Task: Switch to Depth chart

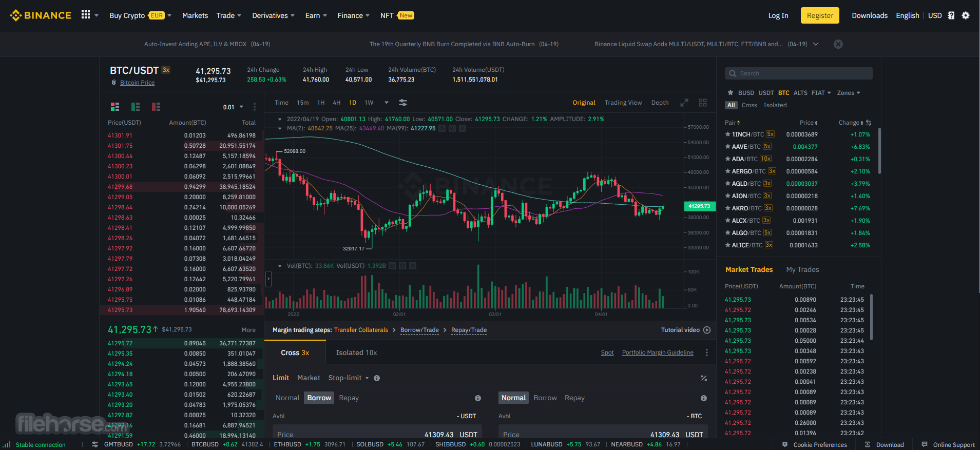Action: pyautogui.click(x=660, y=103)
